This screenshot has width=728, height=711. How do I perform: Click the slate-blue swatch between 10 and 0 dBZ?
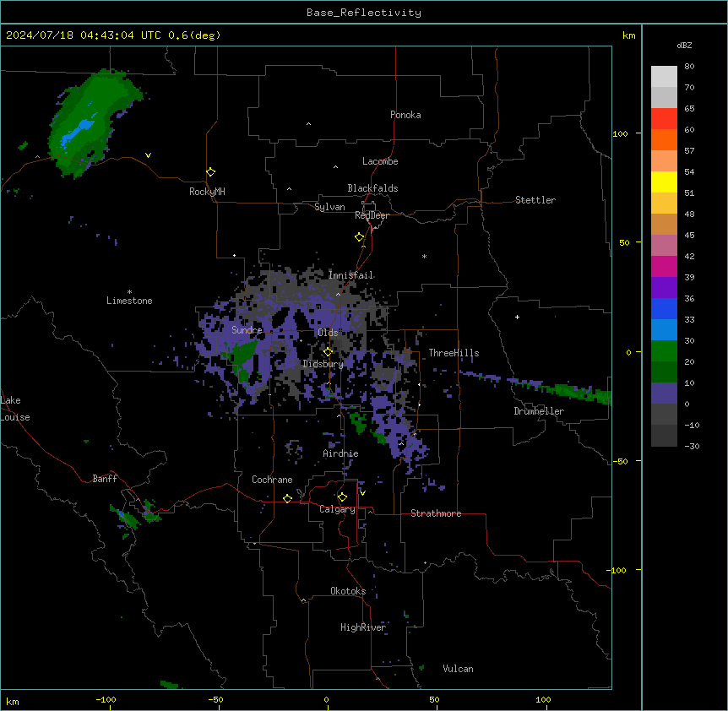point(664,393)
